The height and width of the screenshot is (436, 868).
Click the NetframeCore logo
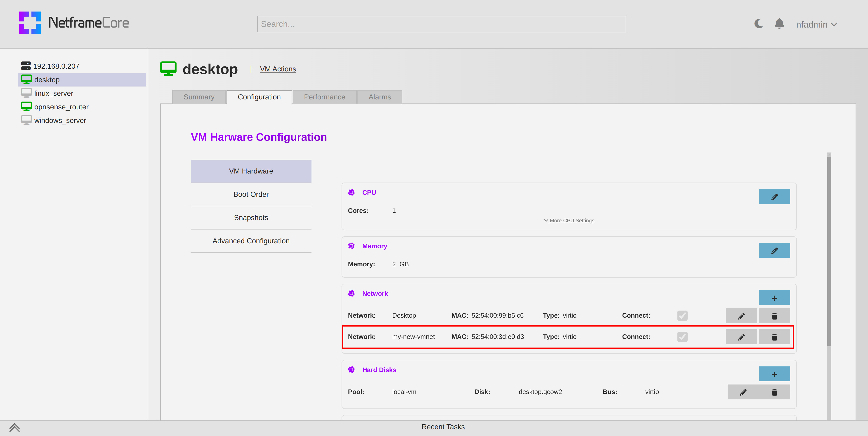pyautogui.click(x=74, y=23)
